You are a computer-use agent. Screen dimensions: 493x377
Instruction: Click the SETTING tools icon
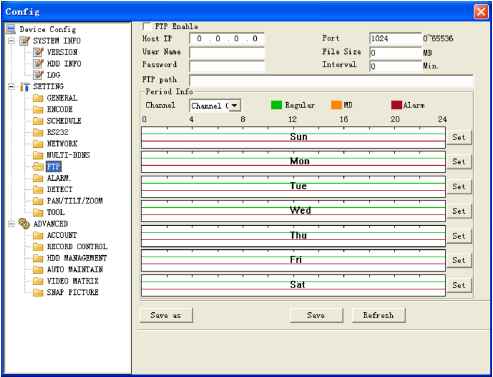pos(25,86)
